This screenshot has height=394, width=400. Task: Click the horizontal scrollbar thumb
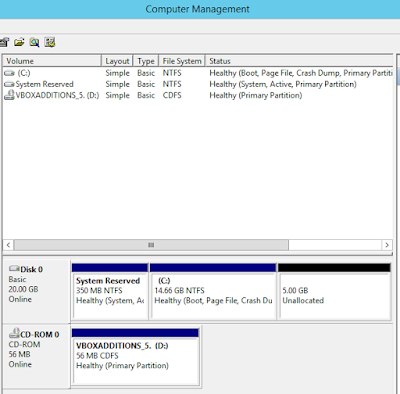[x=151, y=245]
